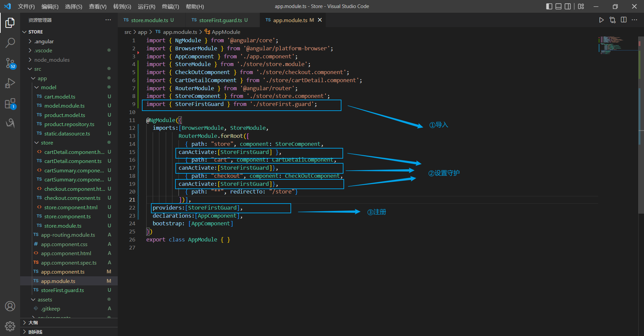Click AppModule in the breadcrumb
The height and width of the screenshot is (336, 644).
[226, 32]
